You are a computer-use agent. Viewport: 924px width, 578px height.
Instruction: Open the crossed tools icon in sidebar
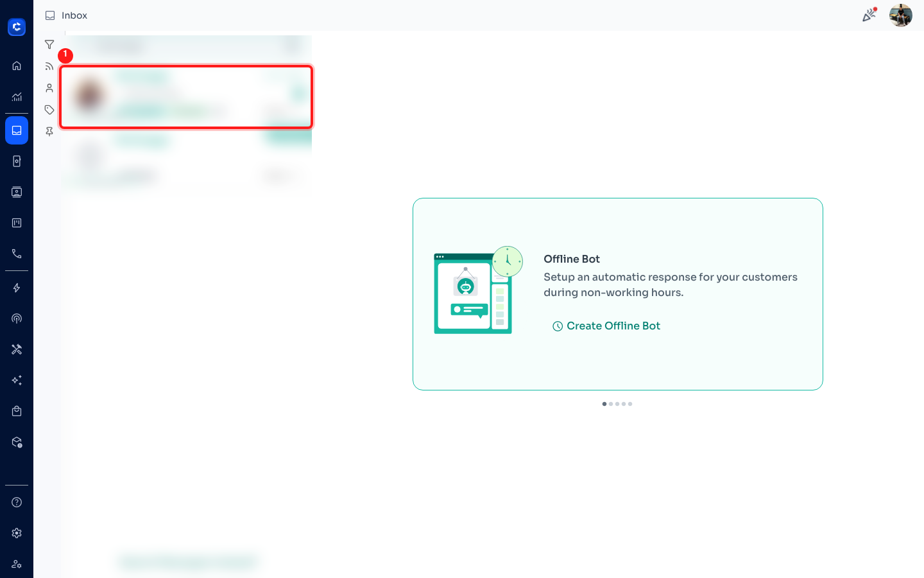17,349
